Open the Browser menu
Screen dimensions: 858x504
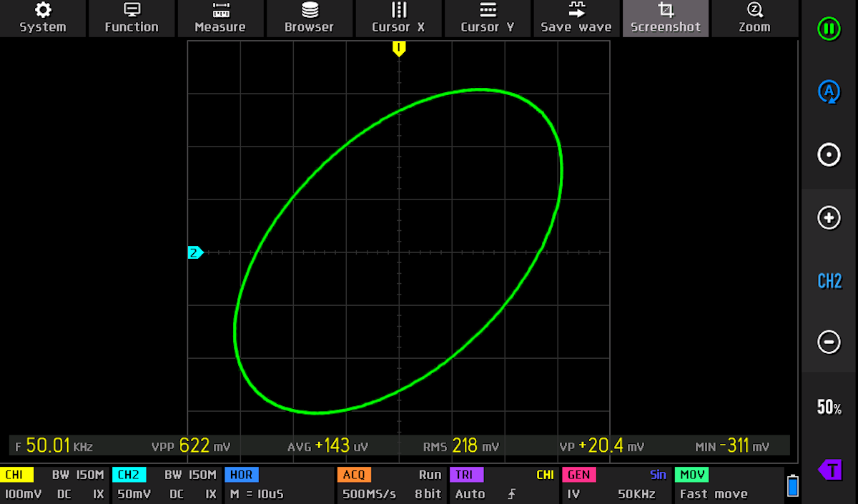(309, 19)
